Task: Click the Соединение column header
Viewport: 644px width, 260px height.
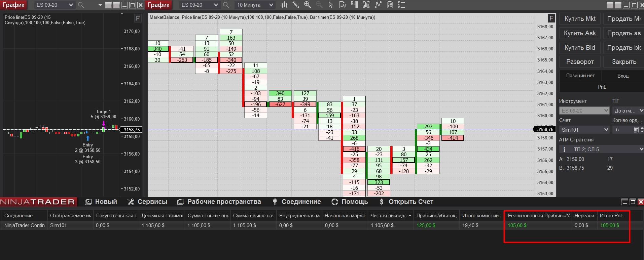Action: (x=25, y=216)
